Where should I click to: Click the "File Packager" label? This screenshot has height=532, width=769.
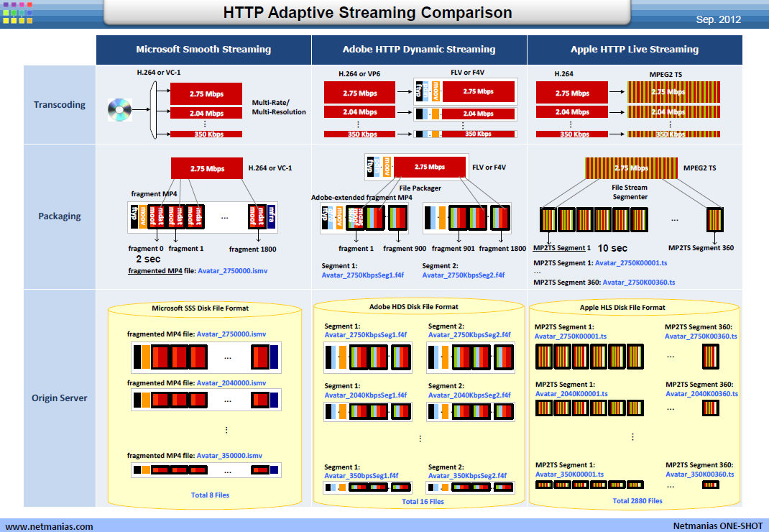420,188
